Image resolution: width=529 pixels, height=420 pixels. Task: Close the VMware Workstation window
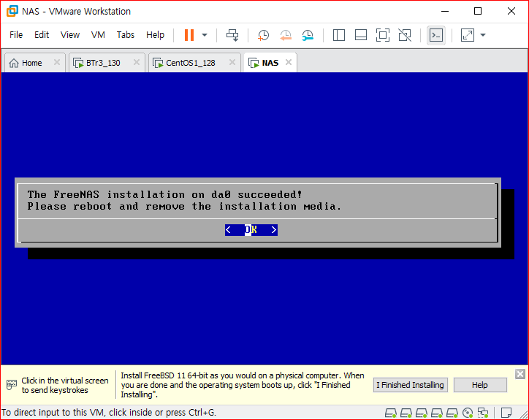pos(511,11)
